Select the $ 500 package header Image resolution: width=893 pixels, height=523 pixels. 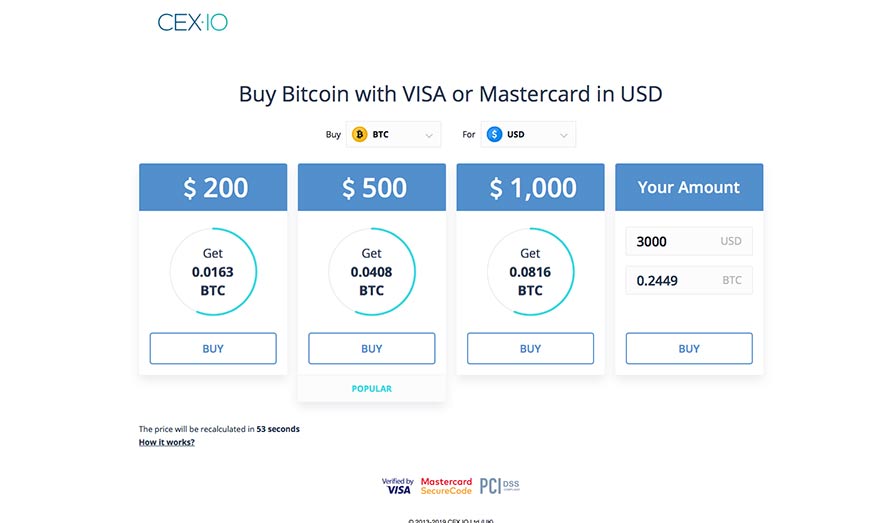coord(372,187)
